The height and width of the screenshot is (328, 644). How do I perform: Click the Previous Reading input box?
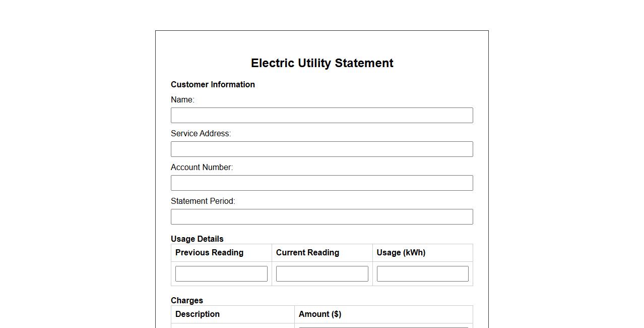(221, 274)
